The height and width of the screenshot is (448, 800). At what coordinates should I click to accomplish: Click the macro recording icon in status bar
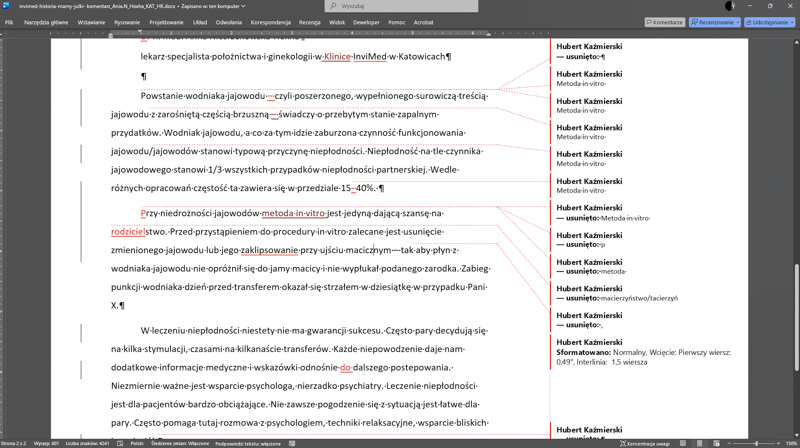(x=291, y=443)
